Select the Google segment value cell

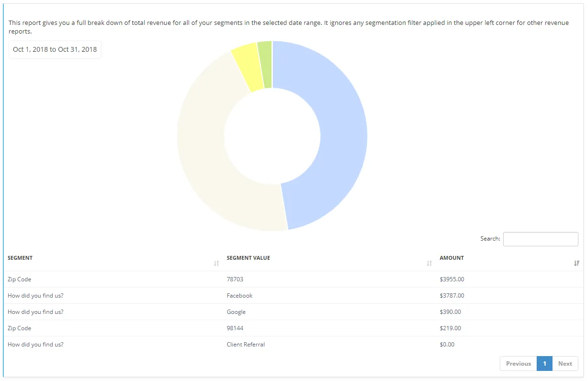pyautogui.click(x=236, y=312)
